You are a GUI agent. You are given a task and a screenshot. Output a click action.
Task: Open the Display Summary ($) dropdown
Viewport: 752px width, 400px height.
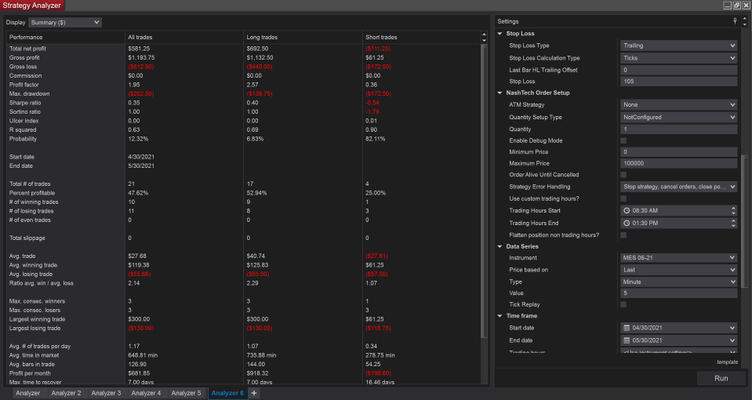[x=66, y=22]
